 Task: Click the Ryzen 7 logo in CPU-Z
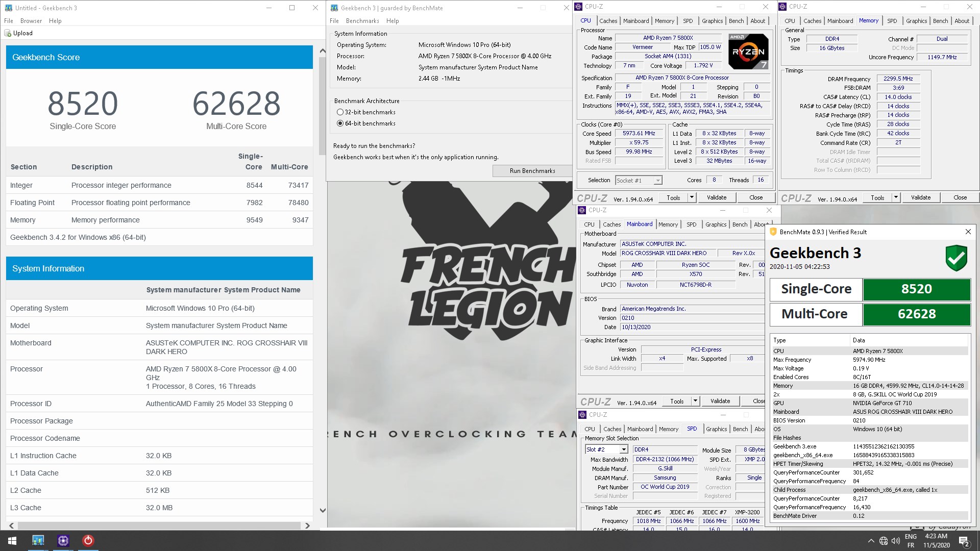point(748,52)
